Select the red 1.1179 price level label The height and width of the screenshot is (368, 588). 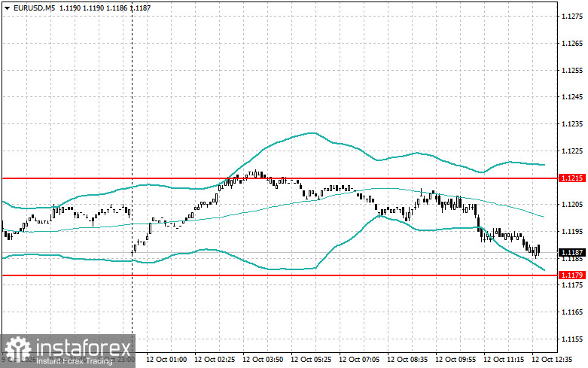(x=572, y=275)
